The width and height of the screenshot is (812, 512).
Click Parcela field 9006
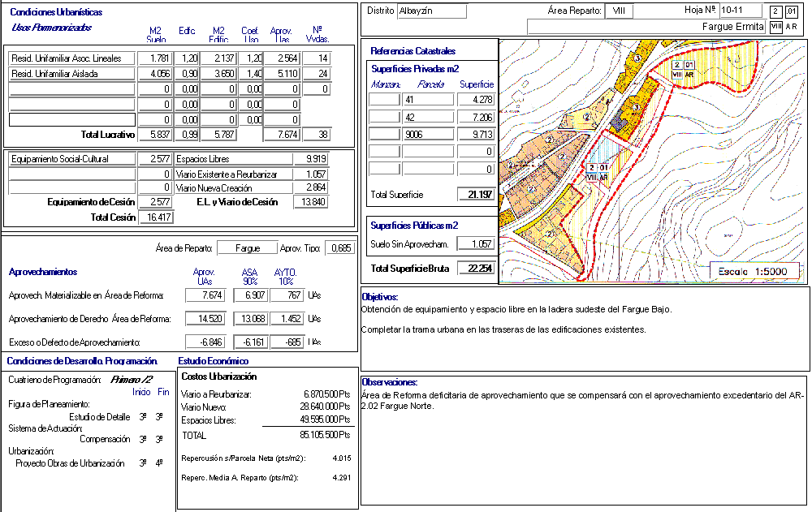pyautogui.click(x=428, y=135)
